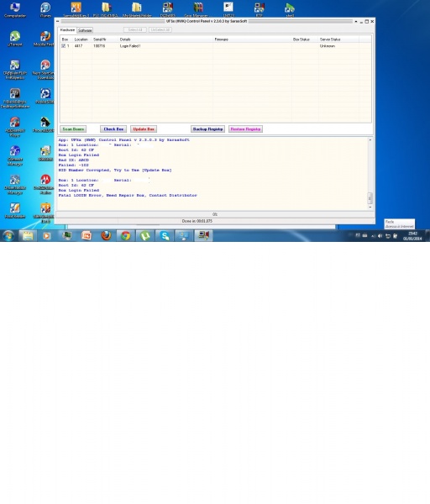Toggle checkbox for box 1 row
Screen dimensions: 430x504
coord(63,46)
